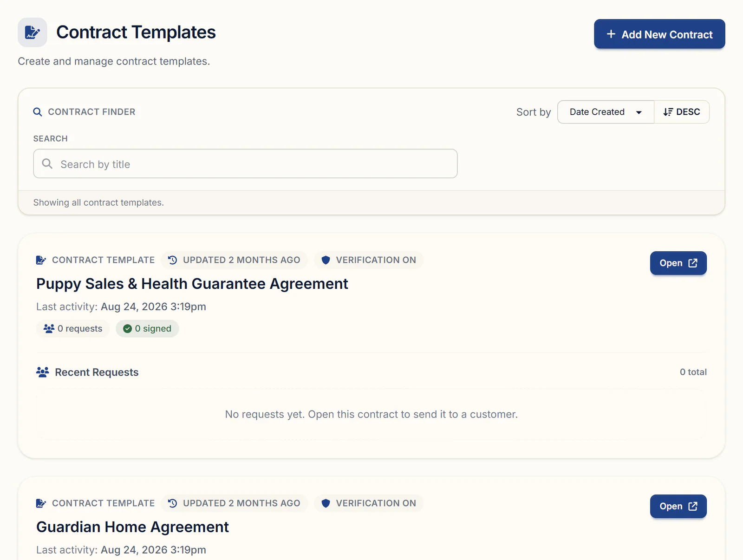Focus the Search by title field

245,163
